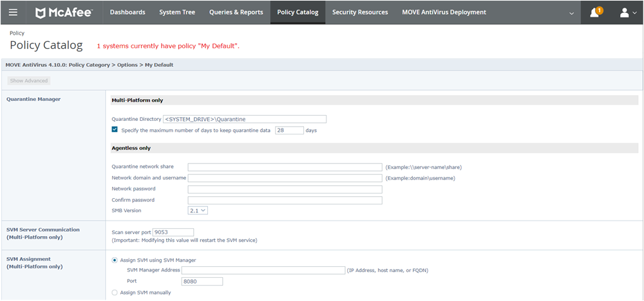Image resolution: width=644 pixels, height=301 pixels.
Task: Click the "Policy Catalog" page heading
Action: pyautogui.click(x=46, y=45)
